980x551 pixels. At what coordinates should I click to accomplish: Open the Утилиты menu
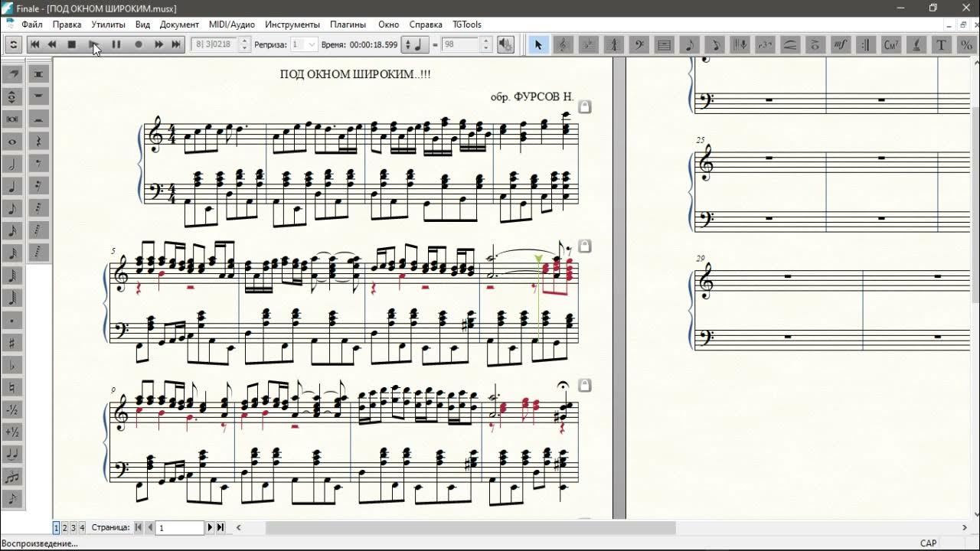point(108,24)
